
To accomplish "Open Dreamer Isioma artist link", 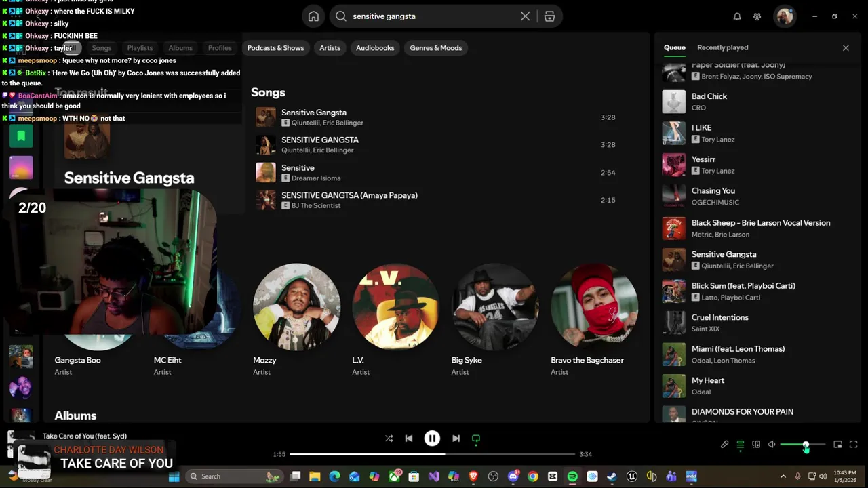I will (x=316, y=178).
